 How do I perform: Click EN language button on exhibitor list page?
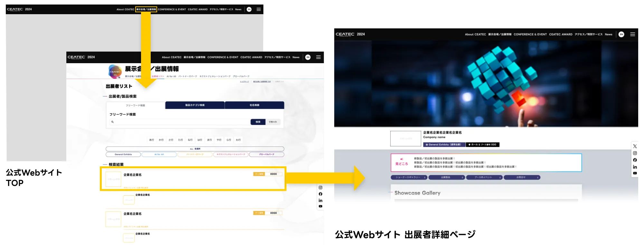pos(308,57)
